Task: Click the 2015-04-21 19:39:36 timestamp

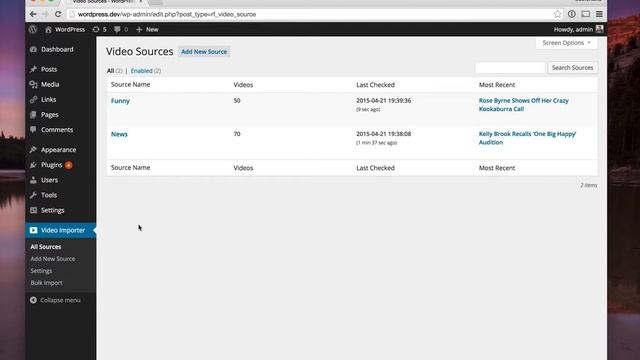Action: 384,101
